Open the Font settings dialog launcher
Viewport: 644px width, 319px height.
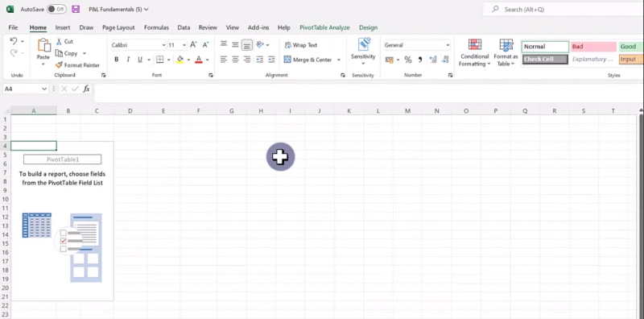click(211, 75)
